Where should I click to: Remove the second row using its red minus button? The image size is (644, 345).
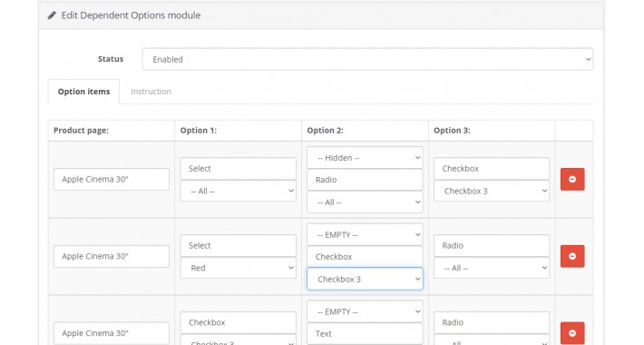(572, 256)
